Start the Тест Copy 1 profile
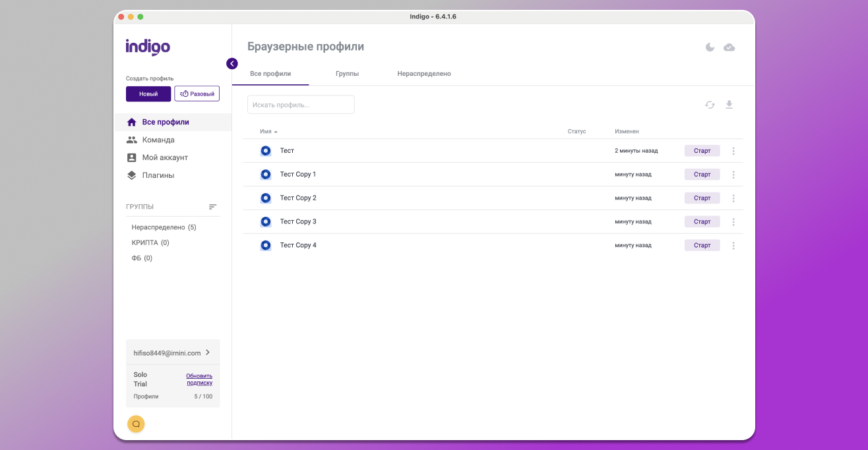The width and height of the screenshot is (868, 450). (x=702, y=175)
